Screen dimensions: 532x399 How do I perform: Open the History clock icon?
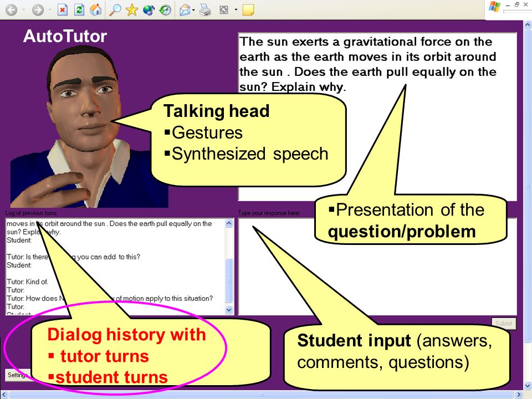tap(166, 10)
